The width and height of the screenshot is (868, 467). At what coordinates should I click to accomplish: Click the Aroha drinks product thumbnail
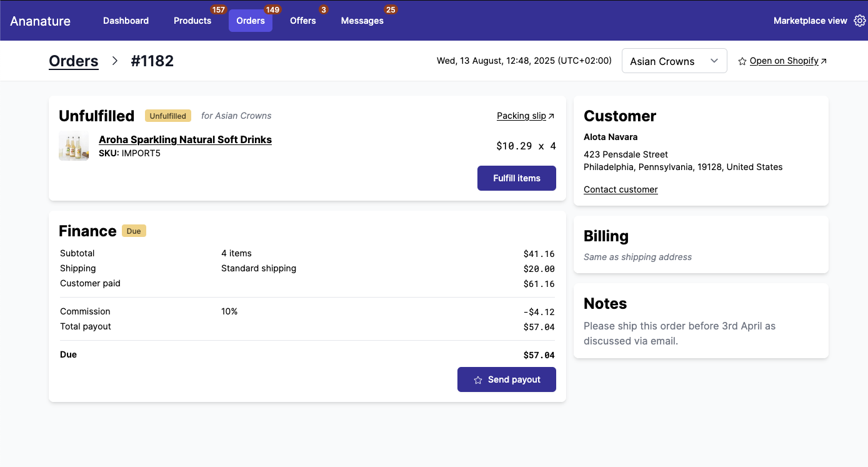74,146
